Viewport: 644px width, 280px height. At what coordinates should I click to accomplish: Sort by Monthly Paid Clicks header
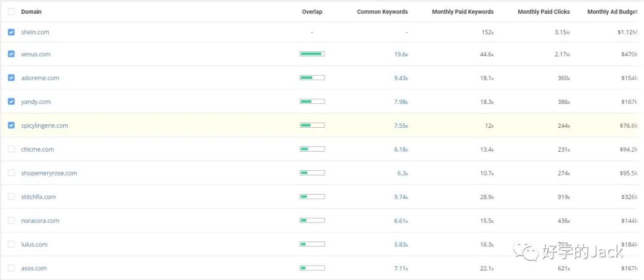pyautogui.click(x=544, y=12)
